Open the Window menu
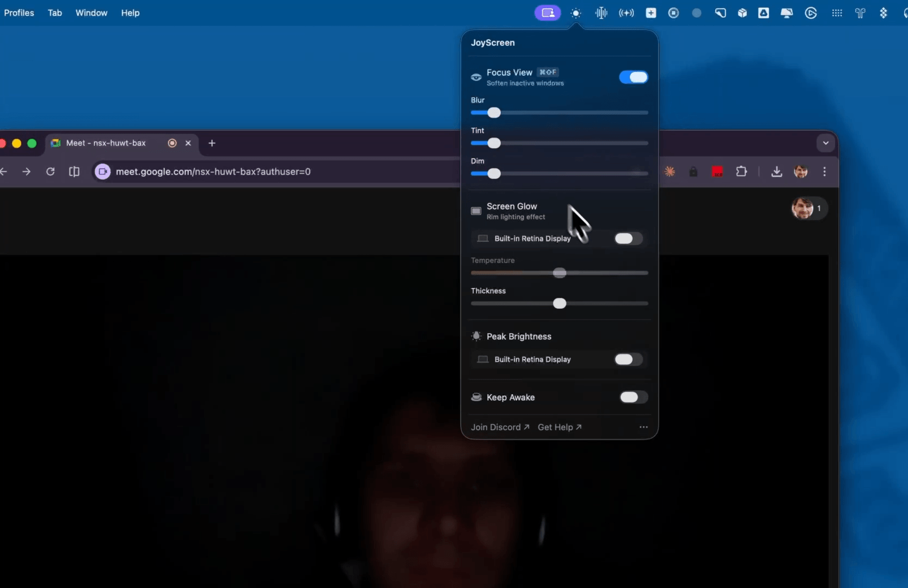 coord(91,13)
